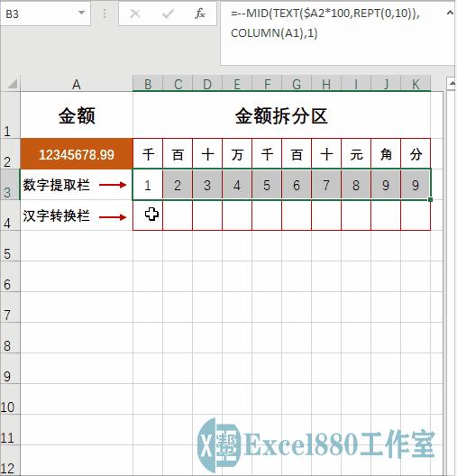
Task: Select row 10 header
Action: tap(10, 399)
